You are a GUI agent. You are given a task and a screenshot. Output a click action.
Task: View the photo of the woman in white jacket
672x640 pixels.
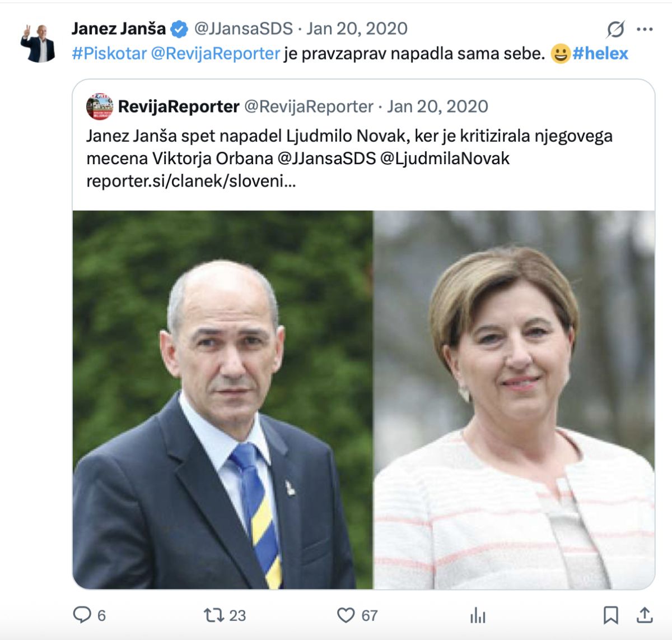click(x=514, y=400)
